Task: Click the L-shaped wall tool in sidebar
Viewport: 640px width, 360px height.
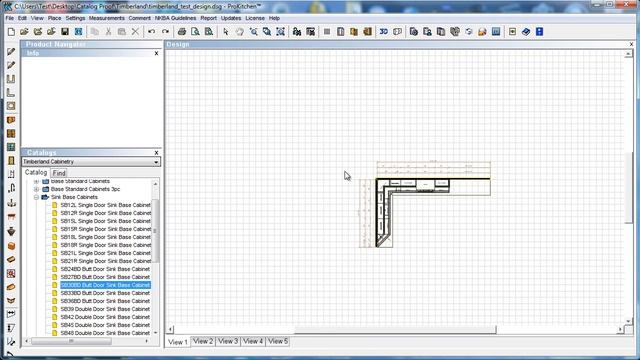Action: tap(11, 93)
